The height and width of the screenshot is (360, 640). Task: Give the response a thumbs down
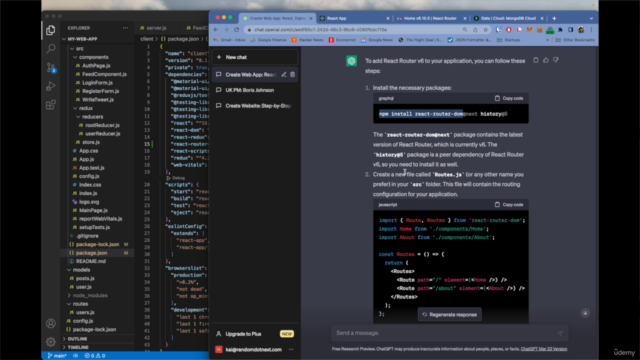[x=556, y=60]
